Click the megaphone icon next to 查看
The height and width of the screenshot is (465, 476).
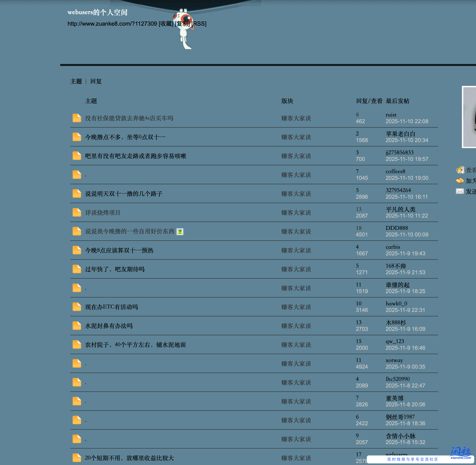pos(460,170)
